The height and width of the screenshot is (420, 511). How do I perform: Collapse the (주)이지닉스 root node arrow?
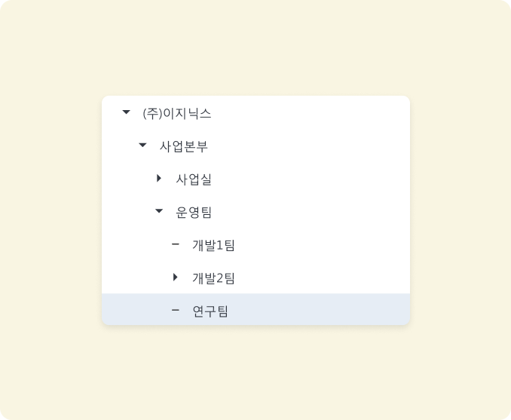126,113
